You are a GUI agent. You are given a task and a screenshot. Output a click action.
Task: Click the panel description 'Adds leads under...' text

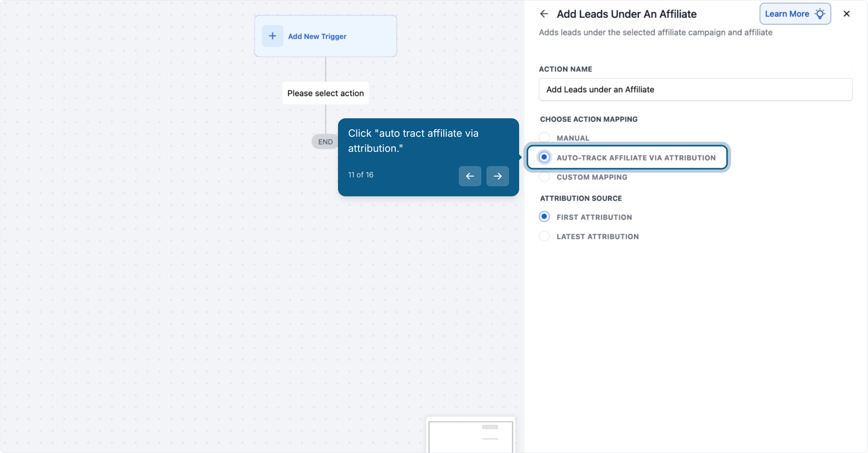(655, 32)
